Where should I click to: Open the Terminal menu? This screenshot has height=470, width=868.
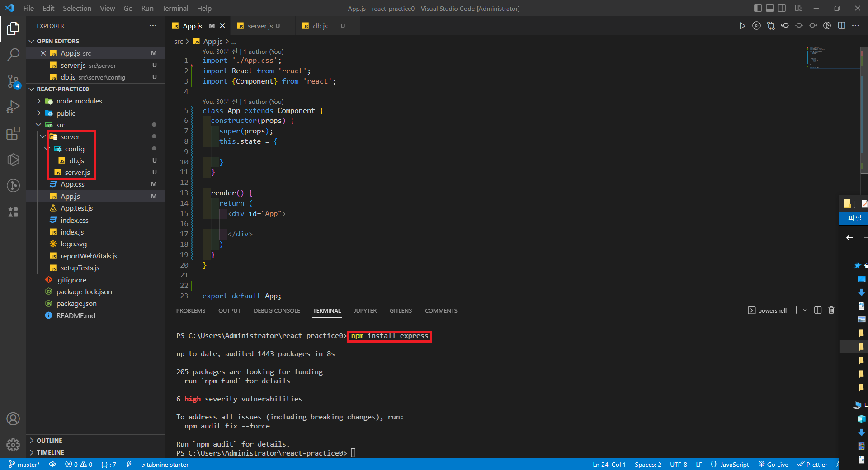[175, 8]
